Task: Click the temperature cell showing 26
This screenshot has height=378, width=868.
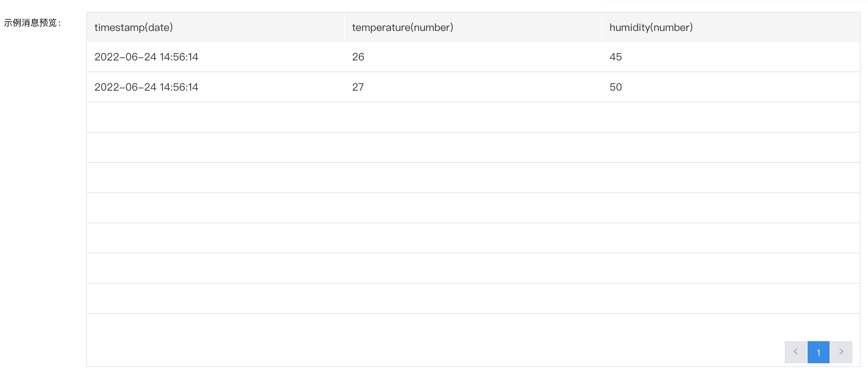Action: point(473,57)
